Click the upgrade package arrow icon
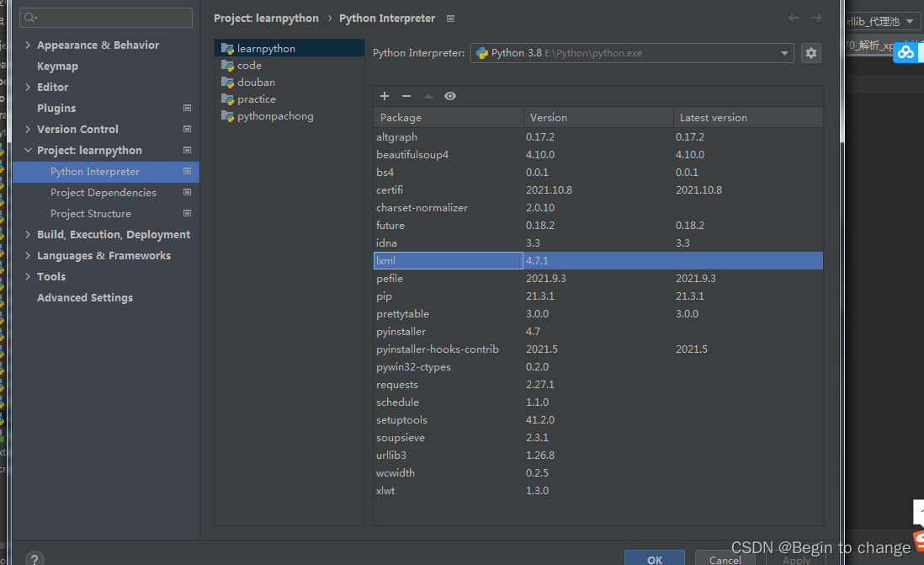924x565 pixels. 428,96
